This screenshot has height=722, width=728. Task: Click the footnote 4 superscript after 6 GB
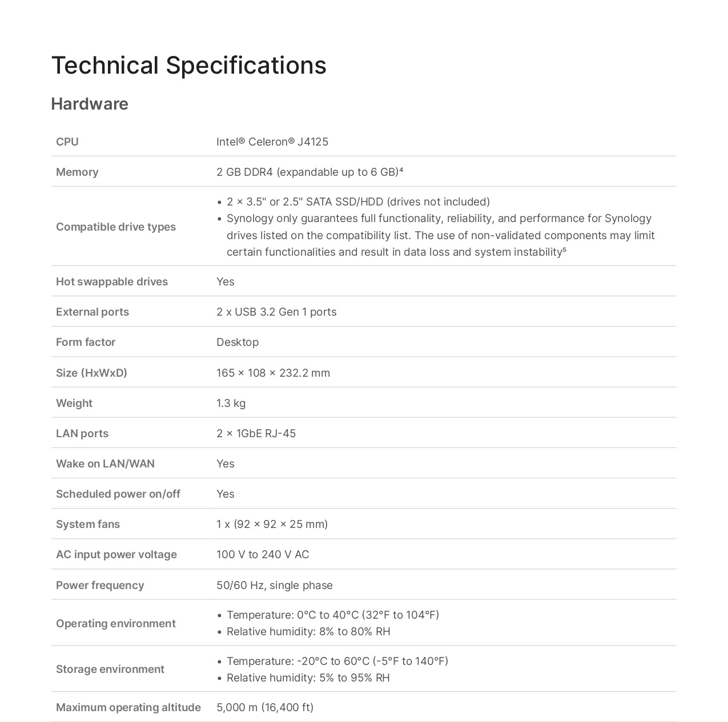pos(401,170)
